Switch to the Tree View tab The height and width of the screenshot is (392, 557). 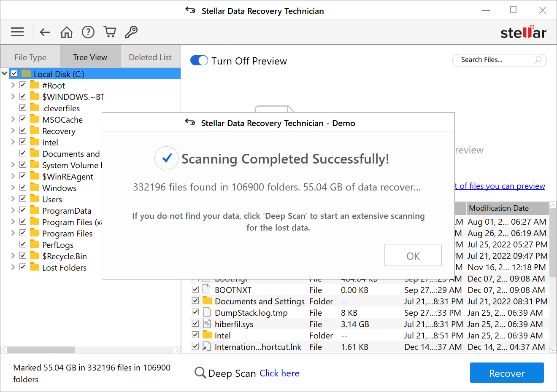point(90,57)
